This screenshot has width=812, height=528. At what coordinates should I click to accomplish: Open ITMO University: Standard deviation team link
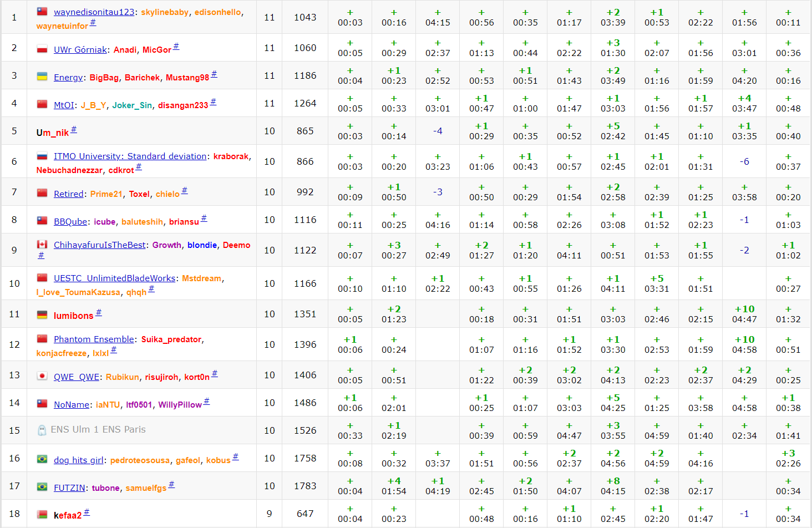pyautogui.click(x=130, y=156)
